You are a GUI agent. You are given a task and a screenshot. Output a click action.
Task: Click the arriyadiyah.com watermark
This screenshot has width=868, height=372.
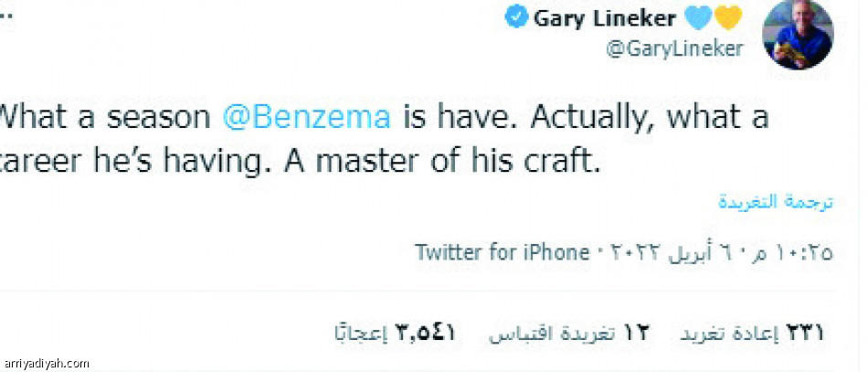[45, 363]
